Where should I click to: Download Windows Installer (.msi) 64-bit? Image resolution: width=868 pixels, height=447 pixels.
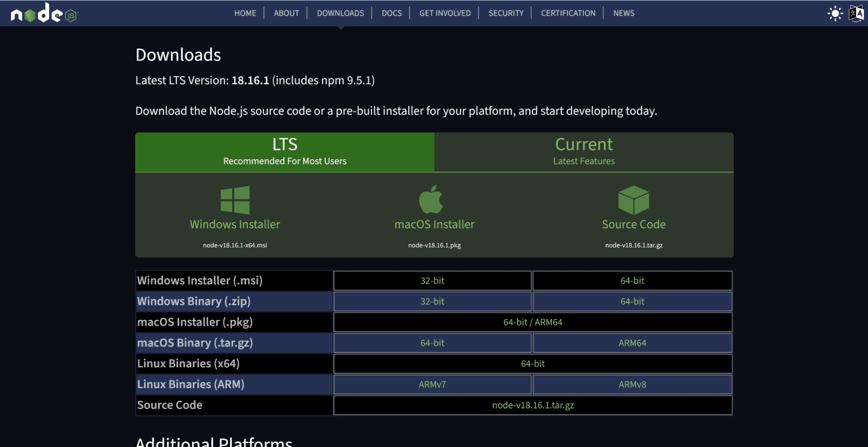pos(632,281)
